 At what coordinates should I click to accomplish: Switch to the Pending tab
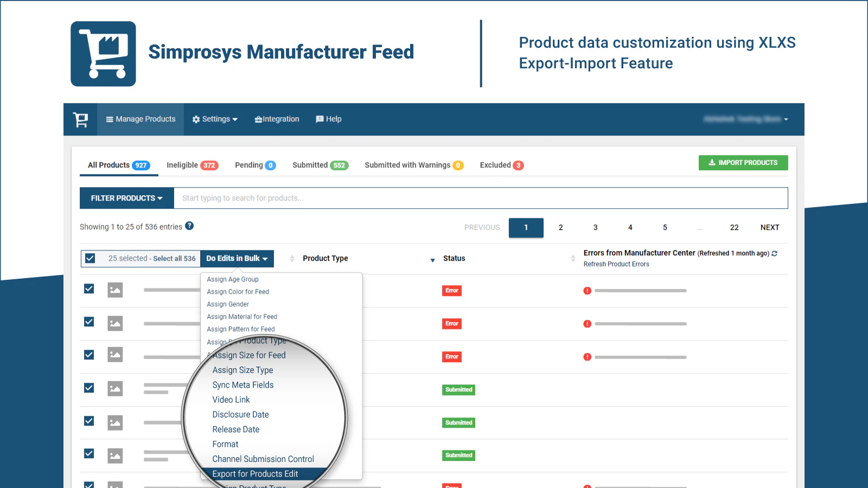tap(256, 165)
